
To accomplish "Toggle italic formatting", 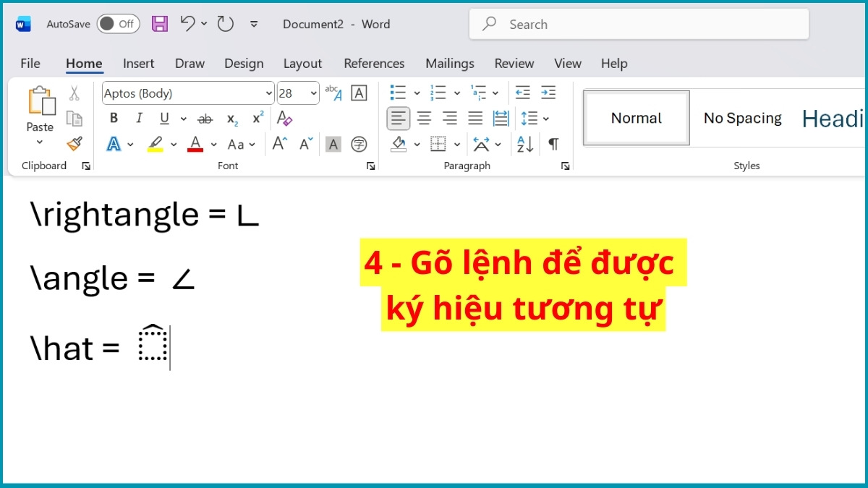I will pyautogui.click(x=138, y=118).
